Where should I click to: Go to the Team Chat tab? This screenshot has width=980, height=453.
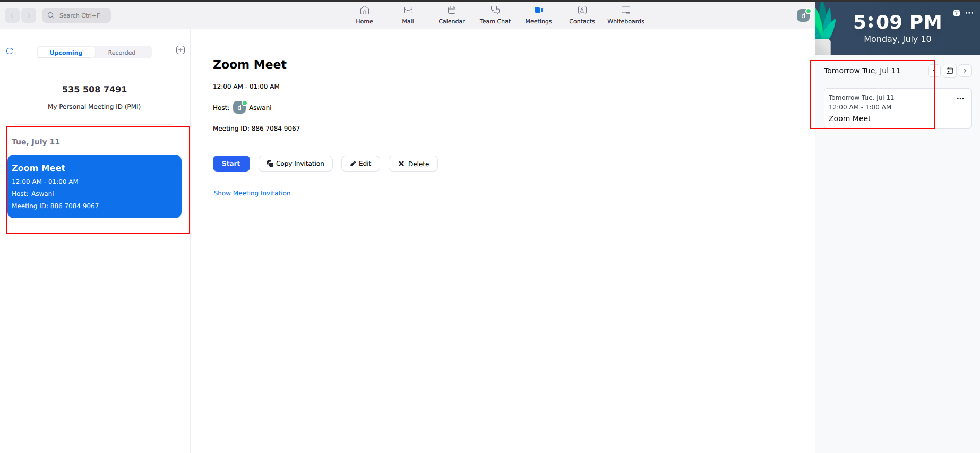(x=495, y=15)
